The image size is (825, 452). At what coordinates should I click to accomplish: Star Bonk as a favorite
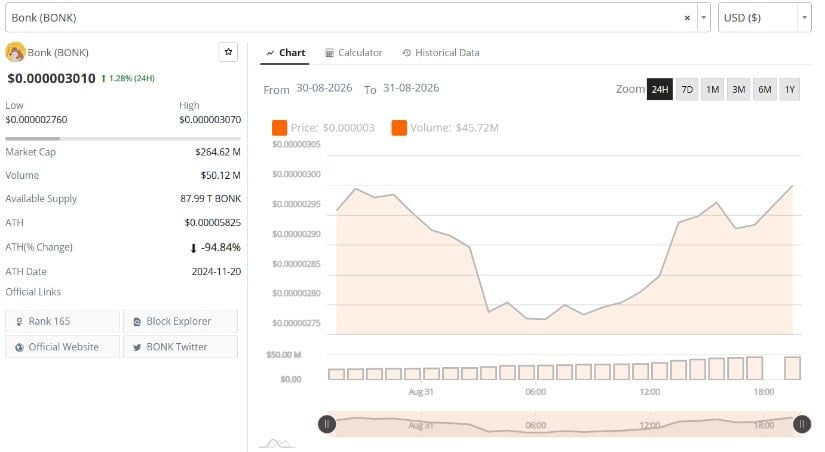coord(228,52)
